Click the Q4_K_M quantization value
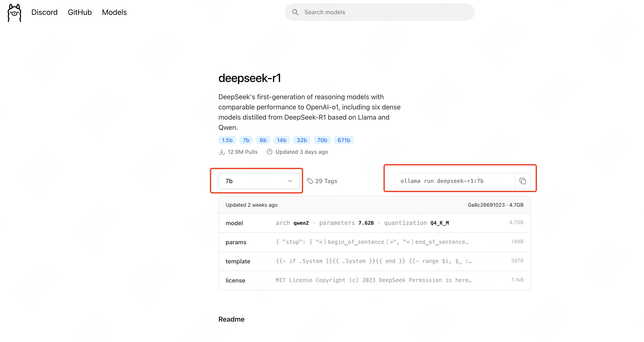This screenshot has height=342, width=644. coord(440,223)
